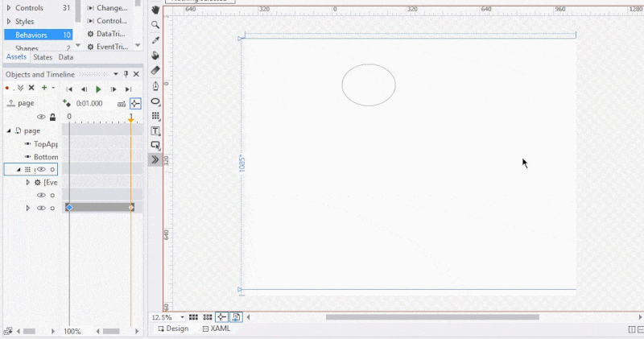This screenshot has width=644, height=339.
Task: Choose the eraser-shaped tool below Paint Bucket
Action: [x=155, y=70]
